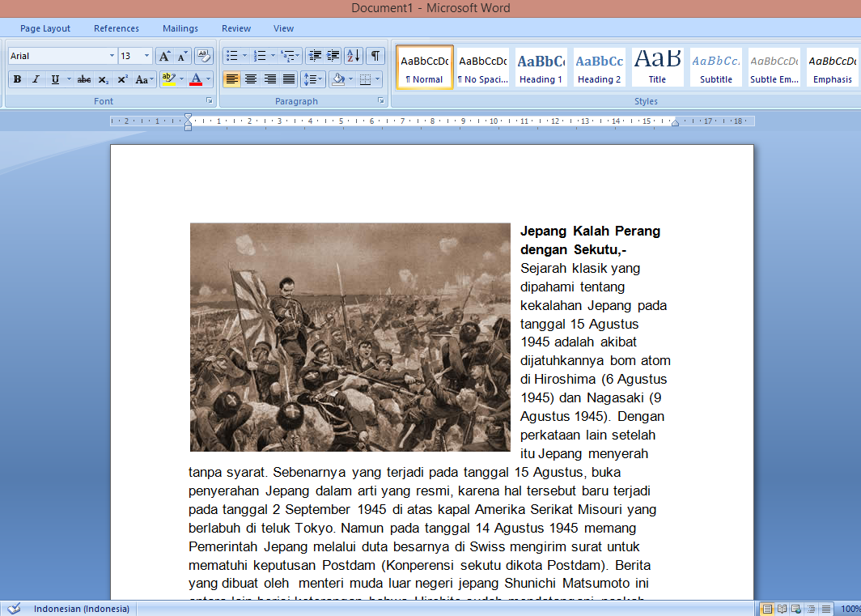Viewport: 861px width, 616px height.
Task: Select the battle image in document
Action: tap(350, 337)
